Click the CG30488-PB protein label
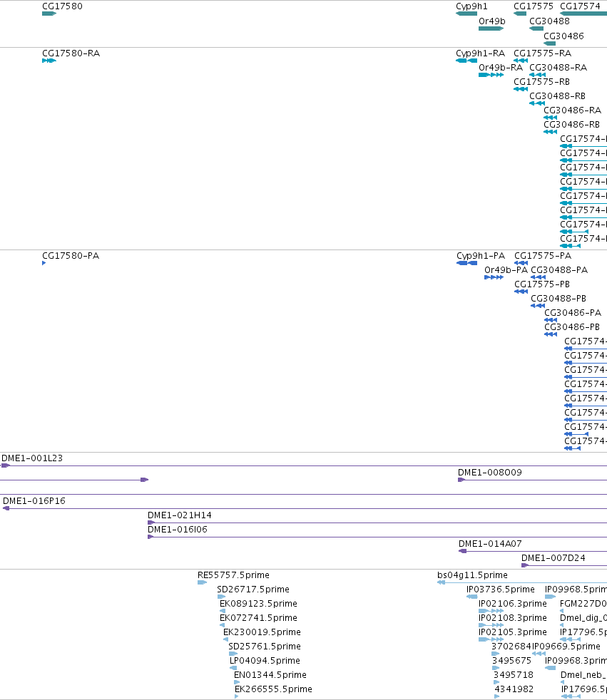Image resolution: width=607 pixels, height=700 pixels. [x=558, y=299]
